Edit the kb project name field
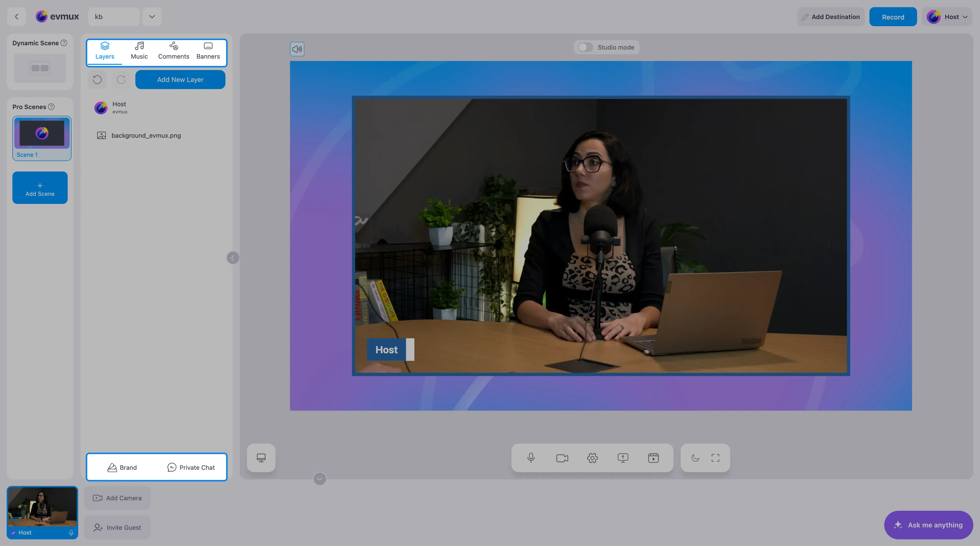Viewport: 980px width, 546px height. (x=114, y=17)
